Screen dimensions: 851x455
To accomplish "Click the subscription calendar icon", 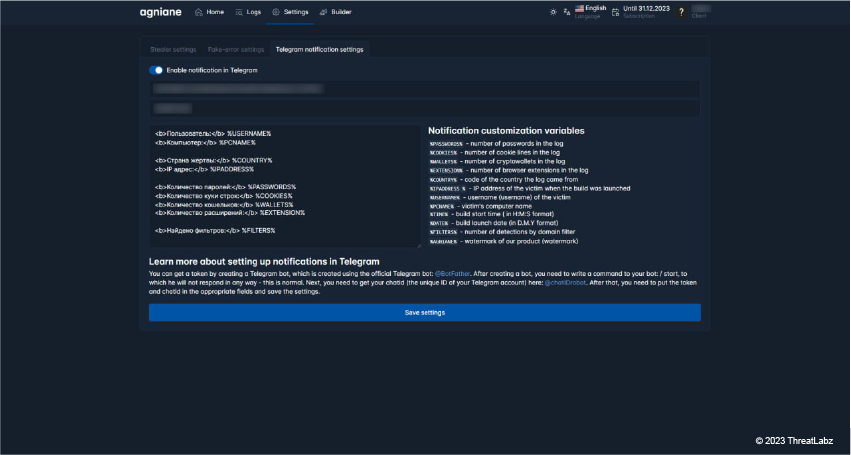I will [616, 12].
